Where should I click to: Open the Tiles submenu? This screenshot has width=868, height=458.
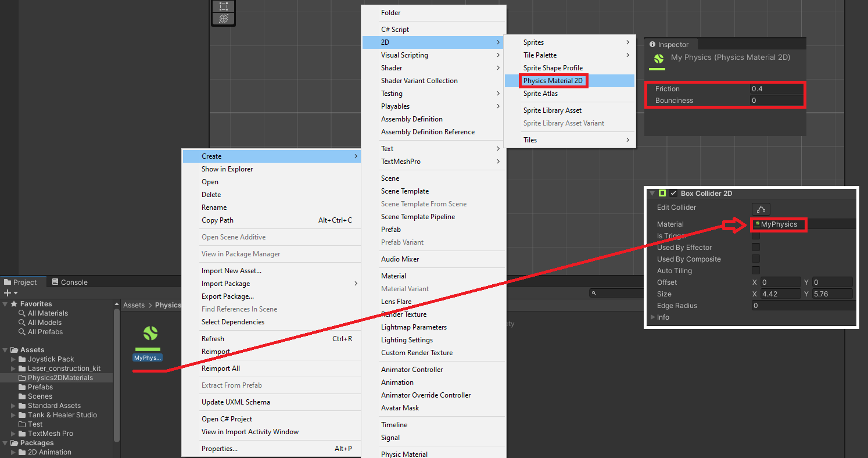pyautogui.click(x=569, y=140)
